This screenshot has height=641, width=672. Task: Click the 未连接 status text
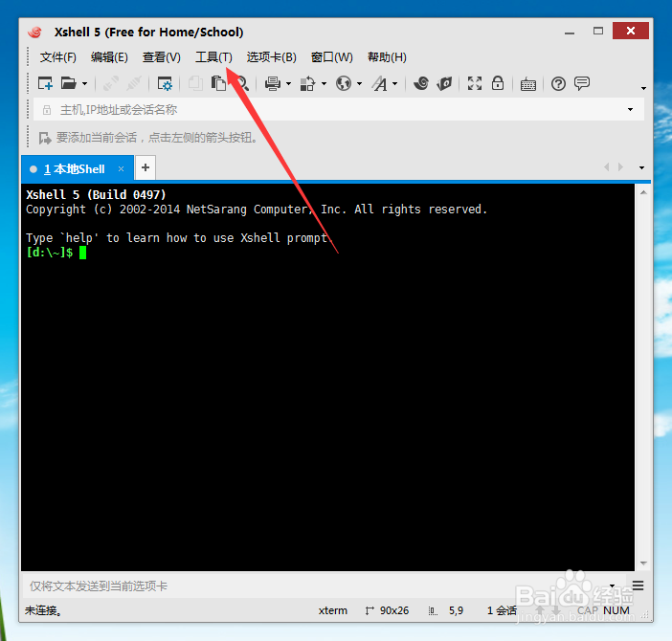43,610
